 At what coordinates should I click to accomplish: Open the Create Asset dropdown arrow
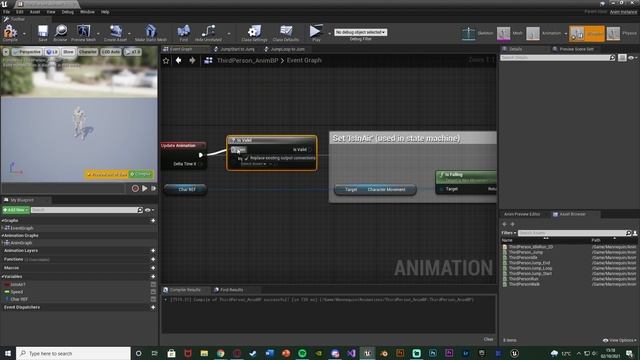pos(129,33)
